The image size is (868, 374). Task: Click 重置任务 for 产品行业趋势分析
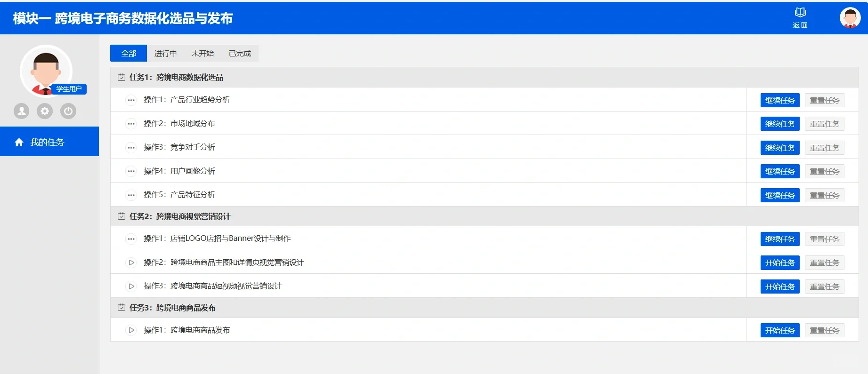824,100
